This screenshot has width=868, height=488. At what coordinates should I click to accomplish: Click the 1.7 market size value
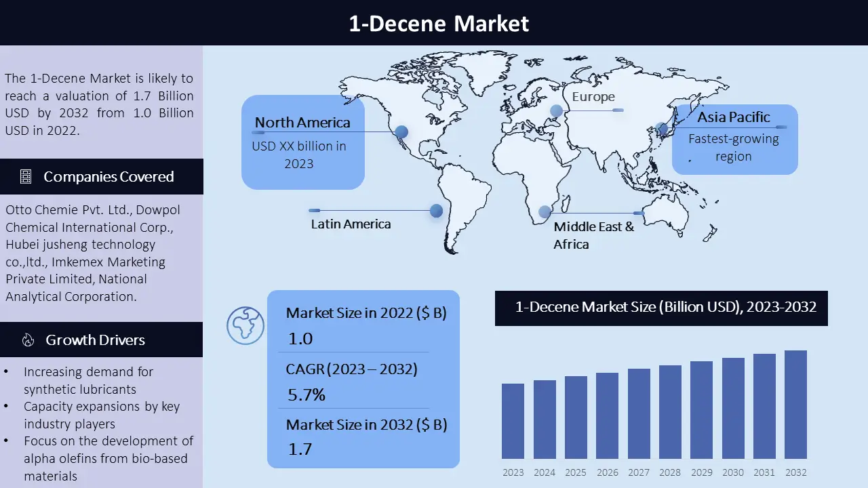click(300, 449)
